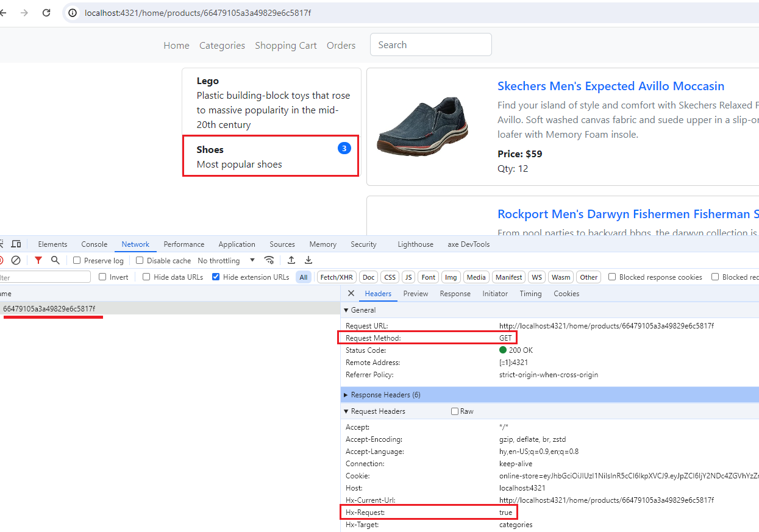Filter requests by Manifest type
This screenshot has width=759, height=532.
[x=508, y=277]
